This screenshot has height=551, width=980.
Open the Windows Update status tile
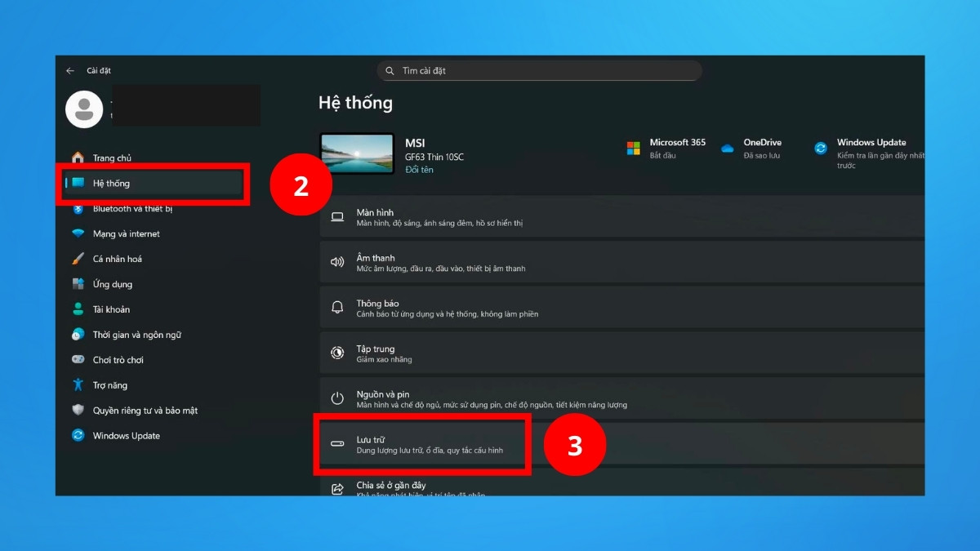(868, 153)
